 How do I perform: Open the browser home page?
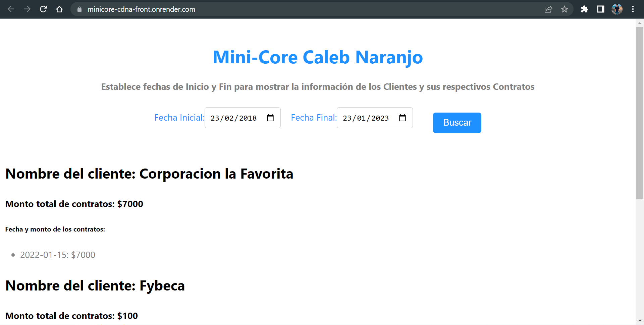click(x=59, y=9)
